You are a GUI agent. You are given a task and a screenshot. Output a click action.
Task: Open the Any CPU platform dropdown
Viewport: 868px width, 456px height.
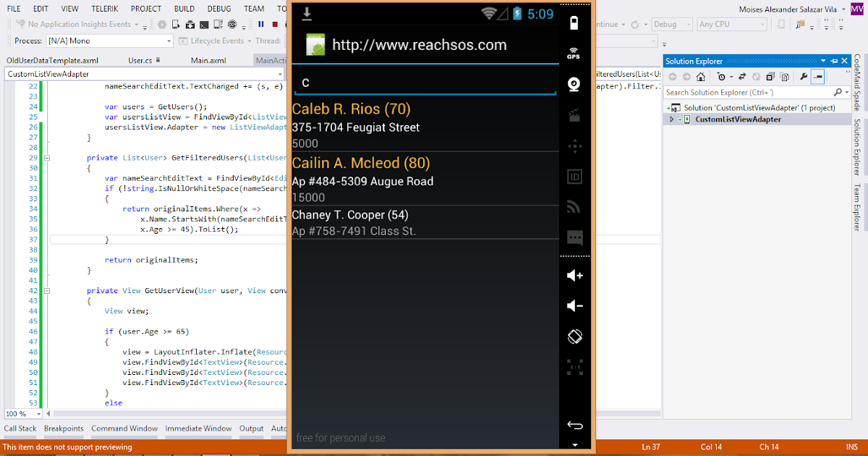tap(732, 24)
